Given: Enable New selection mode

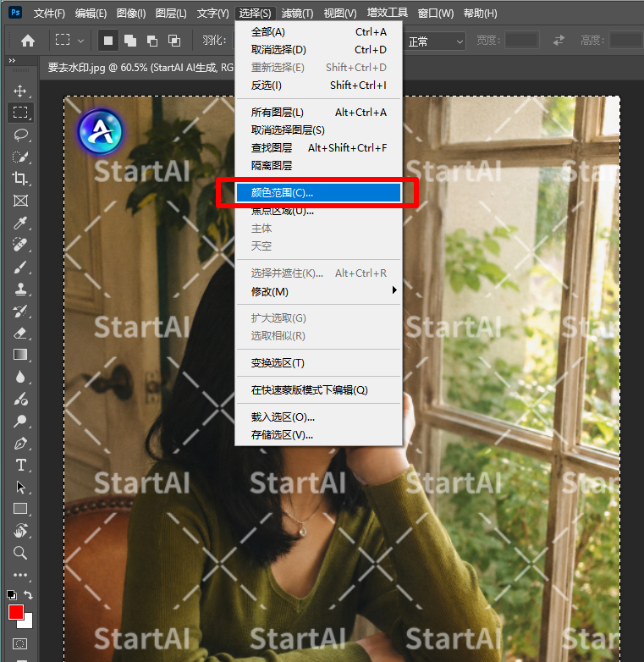Looking at the screenshot, I should [x=108, y=41].
